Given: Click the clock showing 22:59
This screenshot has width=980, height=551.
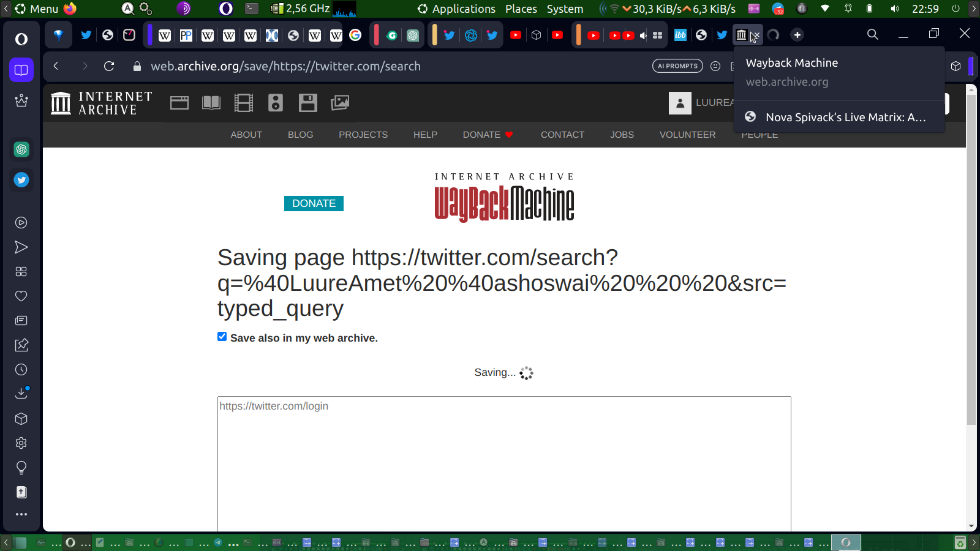Looking at the screenshot, I should [925, 9].
